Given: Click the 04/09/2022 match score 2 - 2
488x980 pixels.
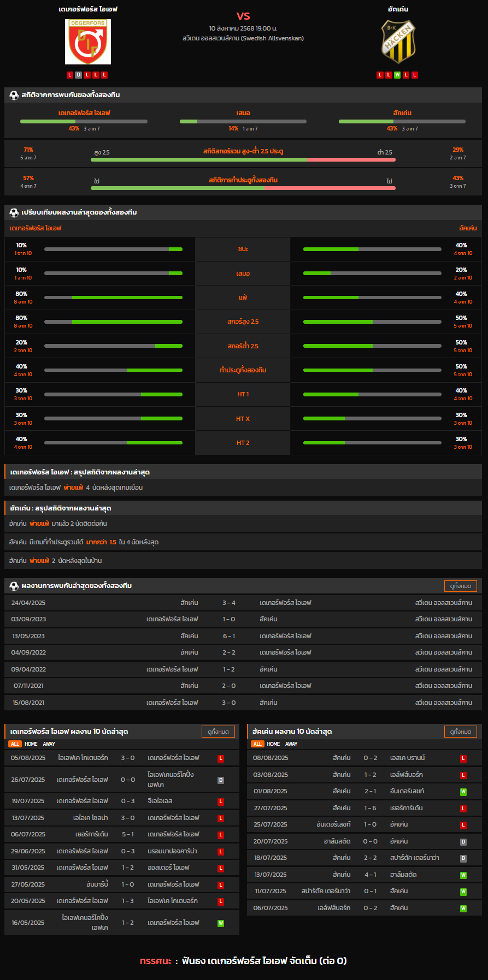Looking at the screenshot, I should pyautogui.click(x=229, y=652).
